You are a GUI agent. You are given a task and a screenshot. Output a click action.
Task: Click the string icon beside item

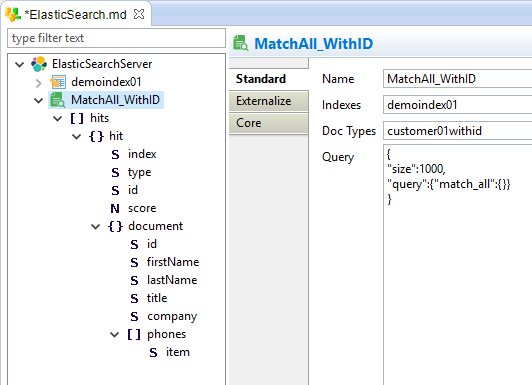tap(153, 352)
